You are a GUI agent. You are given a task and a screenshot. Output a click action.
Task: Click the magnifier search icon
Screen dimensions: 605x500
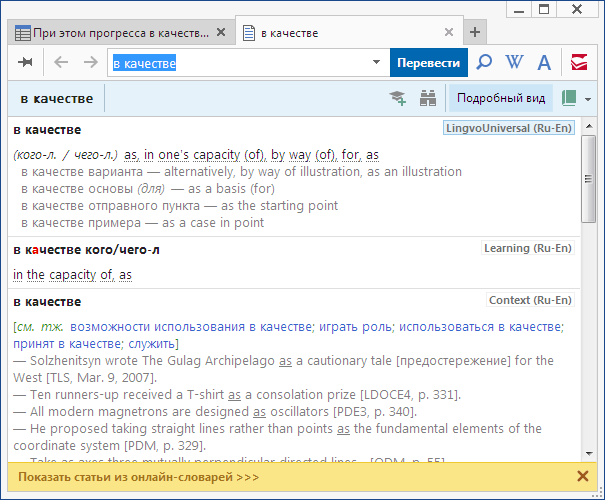coord(484,63)
